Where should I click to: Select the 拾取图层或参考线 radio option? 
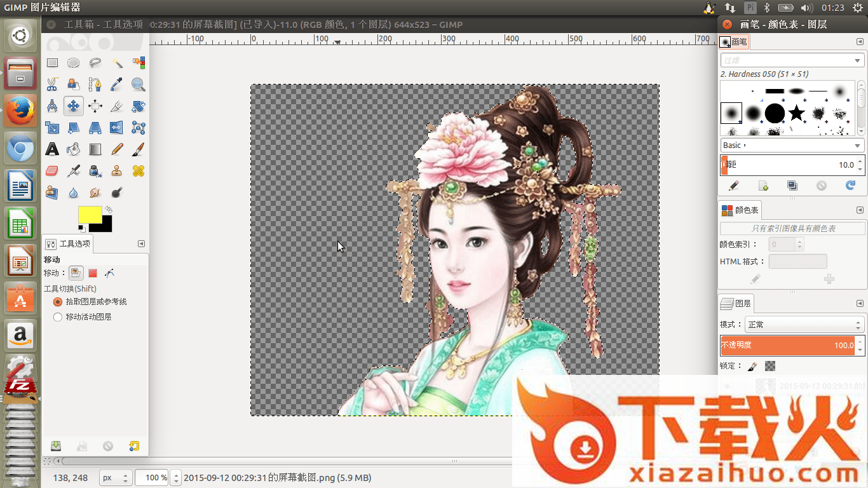coord(58,302)
